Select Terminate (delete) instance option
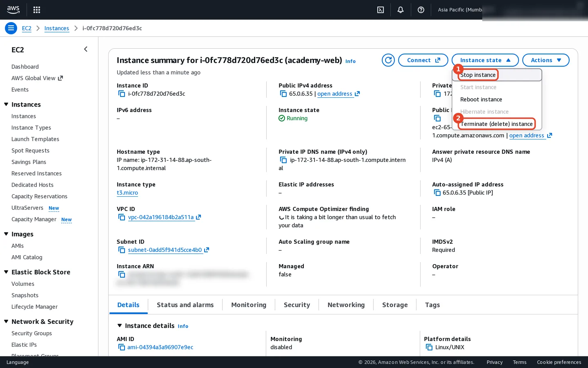The width and height of the screenshot is (588, 368). 497,124
